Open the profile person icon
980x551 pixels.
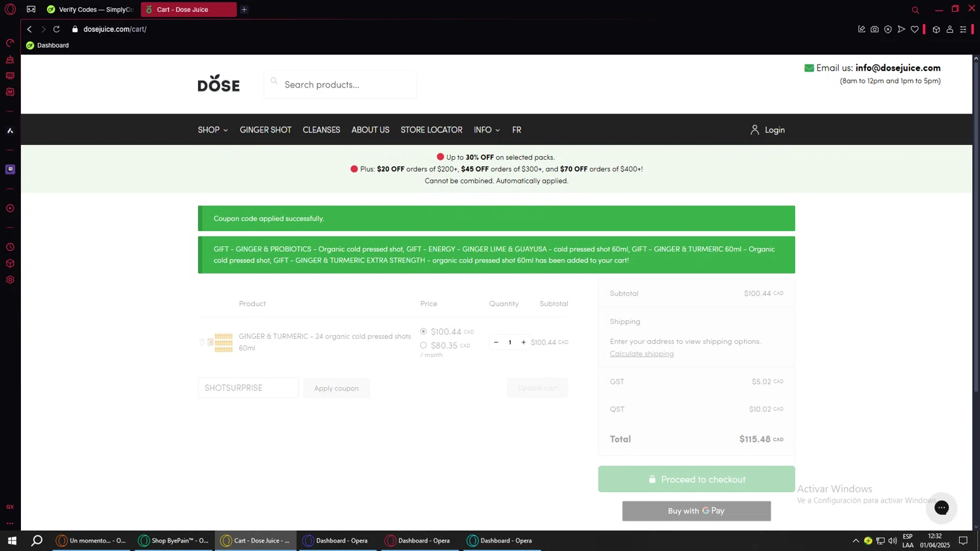[x=950, y=29]
